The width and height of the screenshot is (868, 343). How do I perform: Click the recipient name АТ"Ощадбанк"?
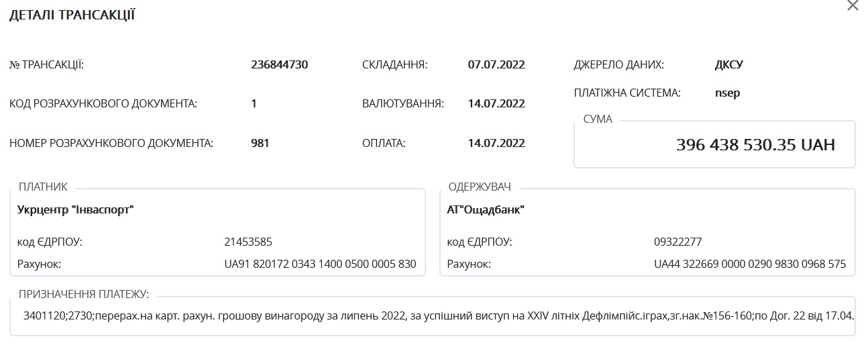pos(486,210)
